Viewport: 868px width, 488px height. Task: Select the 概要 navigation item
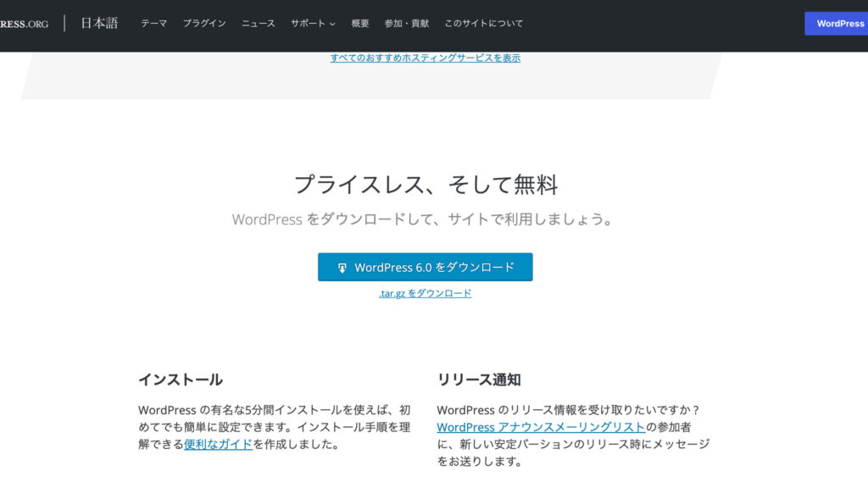coord(360,24)
